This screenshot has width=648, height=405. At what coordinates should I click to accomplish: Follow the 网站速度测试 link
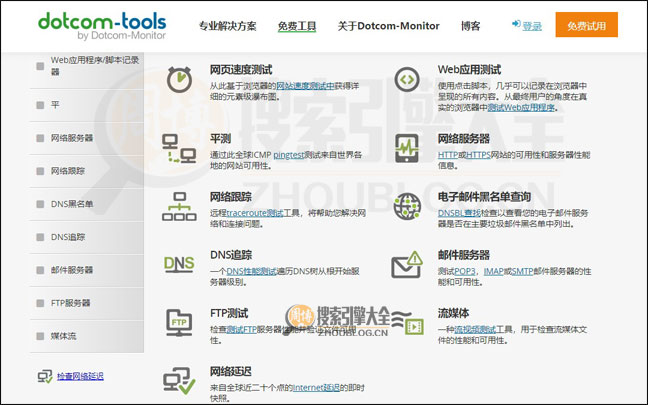coord(305,86)
